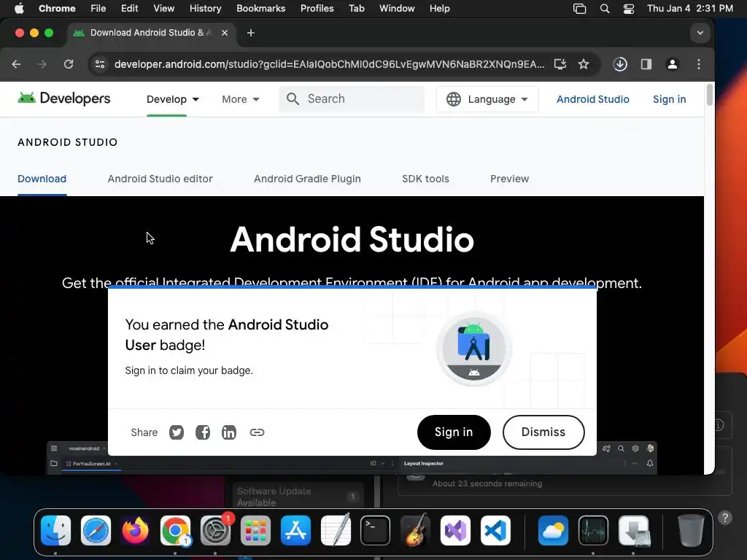This screenshot has height=560, width=747.
Task: Click the Android Developers logo
Action: click(x=64, y=98)
